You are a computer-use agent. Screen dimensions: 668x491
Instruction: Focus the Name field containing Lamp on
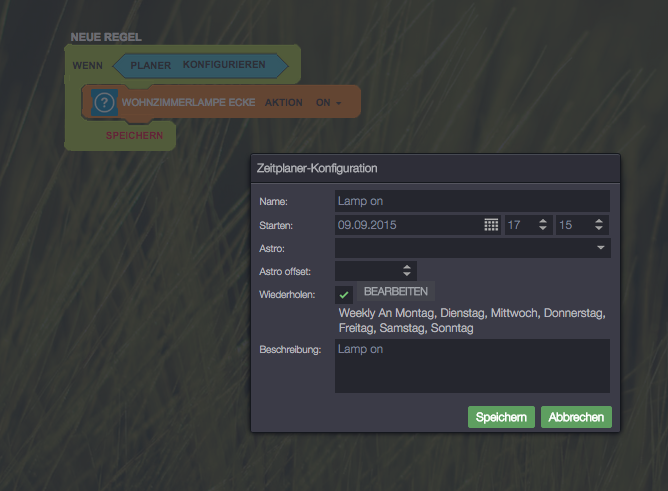click(471, 201)
